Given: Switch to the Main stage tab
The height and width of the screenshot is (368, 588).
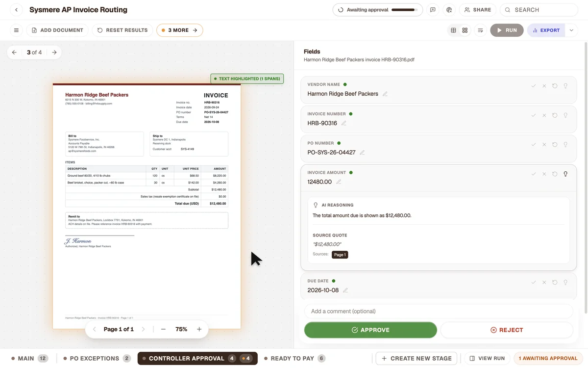Looking at the screenshot, I should click(x=29, y=358).
